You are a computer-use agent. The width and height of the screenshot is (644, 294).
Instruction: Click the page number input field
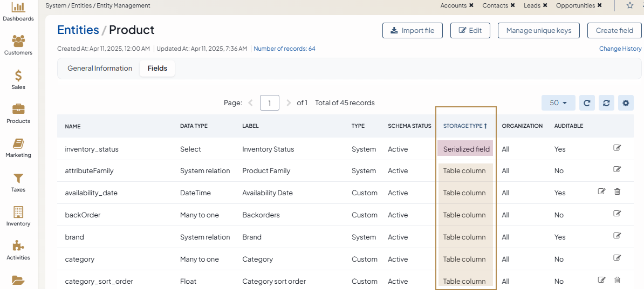(x=269, y=103)
